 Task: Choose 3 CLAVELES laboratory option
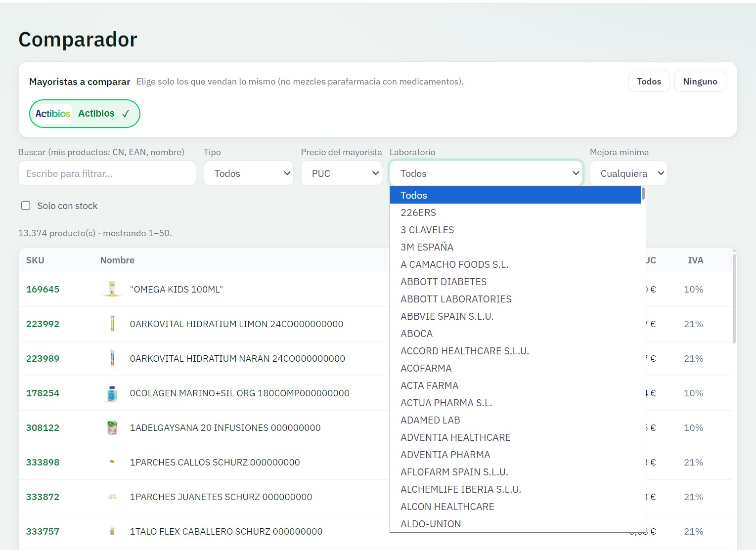coord(515,230)
